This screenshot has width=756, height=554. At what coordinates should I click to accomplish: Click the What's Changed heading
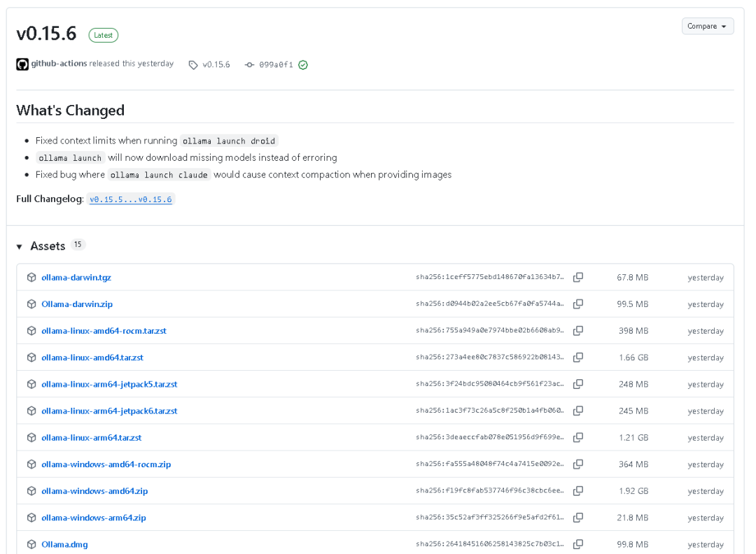pos(71,111)
